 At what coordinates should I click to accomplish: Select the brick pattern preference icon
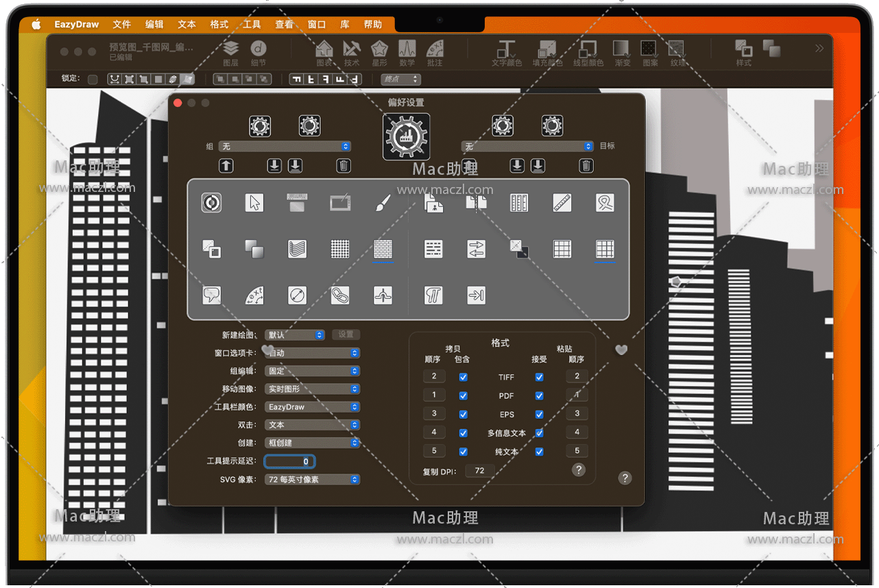[383, 249]
